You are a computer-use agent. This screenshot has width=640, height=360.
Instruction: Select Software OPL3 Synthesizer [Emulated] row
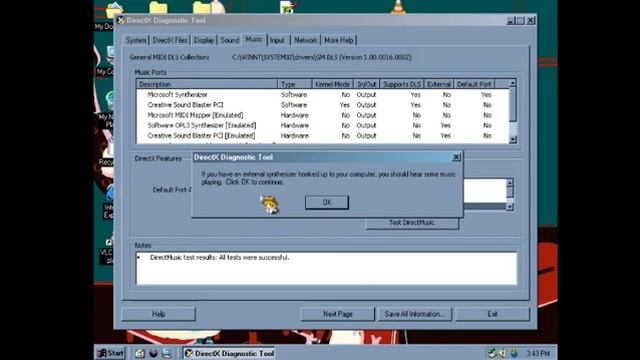click(x=322, y=125)
